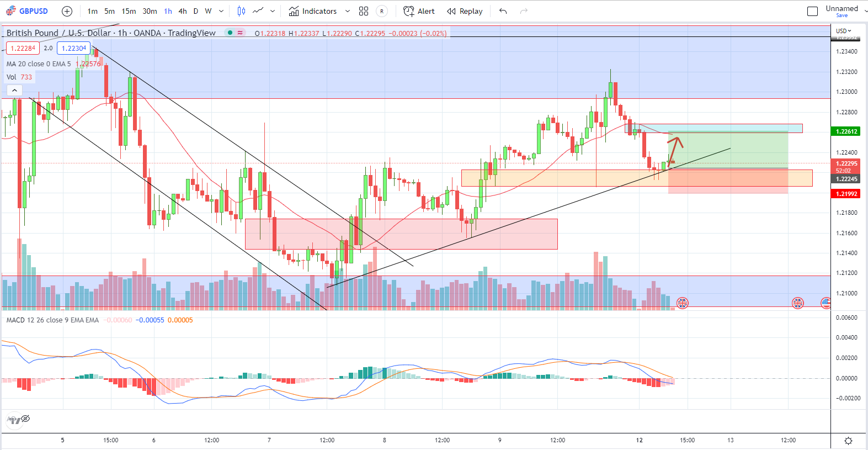Select the green long position profit zone
Screen dimensions: 868x450
[x=728, y=150]
